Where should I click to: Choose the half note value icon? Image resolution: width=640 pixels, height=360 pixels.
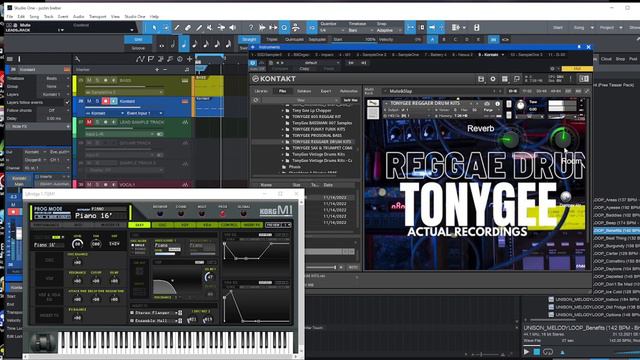click(173, 44)
